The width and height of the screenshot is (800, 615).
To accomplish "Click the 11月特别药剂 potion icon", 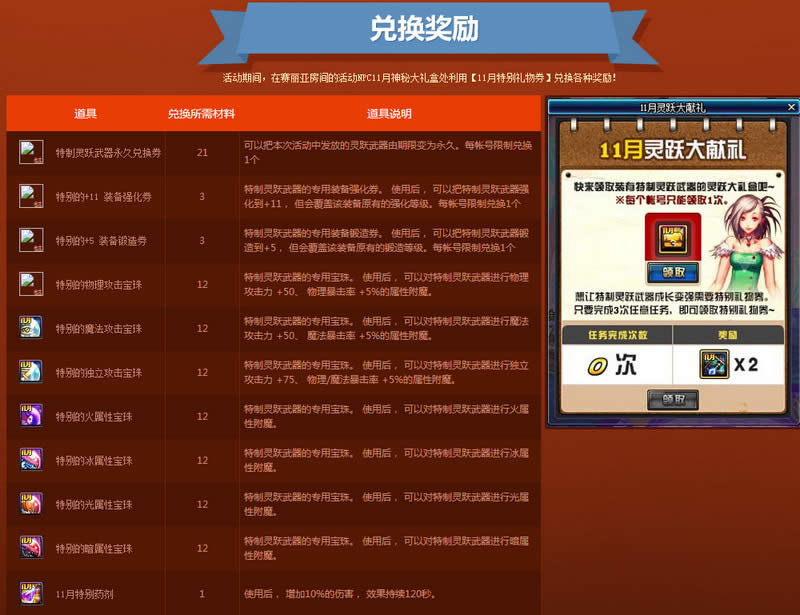I will point(31,593).
